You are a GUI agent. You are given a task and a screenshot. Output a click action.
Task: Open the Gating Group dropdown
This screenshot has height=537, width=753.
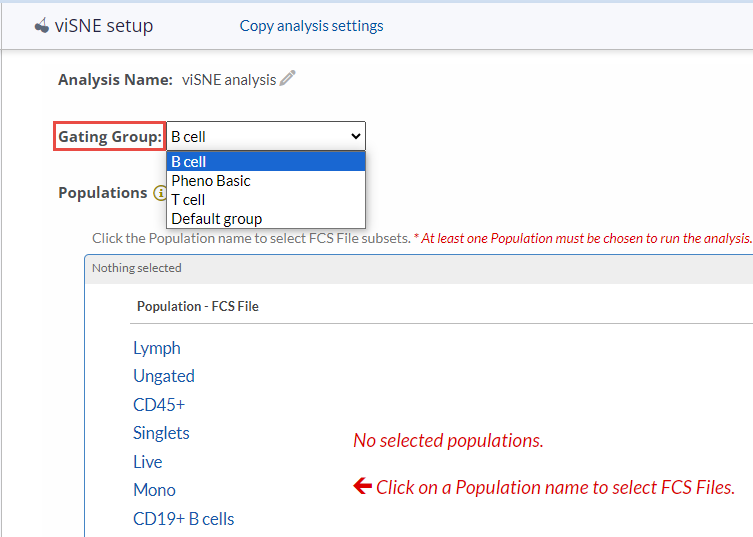pos(265,136)
